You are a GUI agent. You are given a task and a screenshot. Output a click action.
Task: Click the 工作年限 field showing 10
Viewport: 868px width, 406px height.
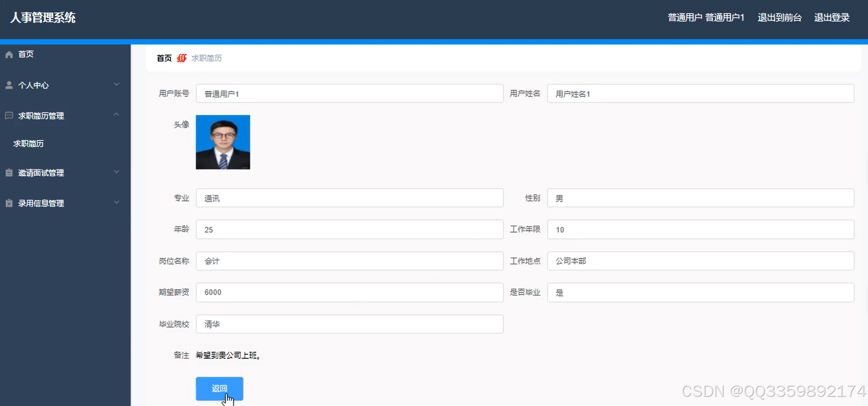pyautogui.click(x=701, y=229)
